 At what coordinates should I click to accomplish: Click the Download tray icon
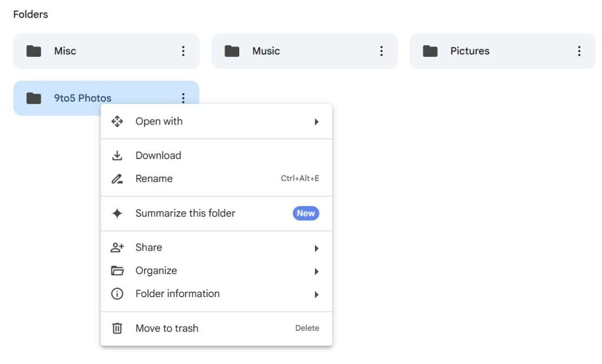pos(117,156)
